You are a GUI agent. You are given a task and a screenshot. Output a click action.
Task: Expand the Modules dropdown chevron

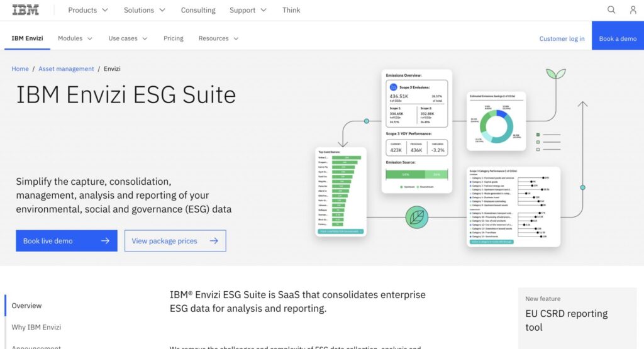[90, 38]
